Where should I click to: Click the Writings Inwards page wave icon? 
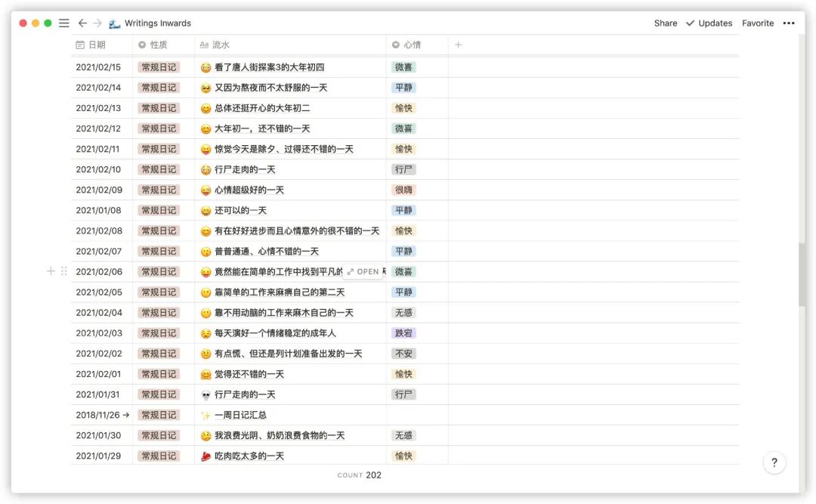tap(115, 23)
